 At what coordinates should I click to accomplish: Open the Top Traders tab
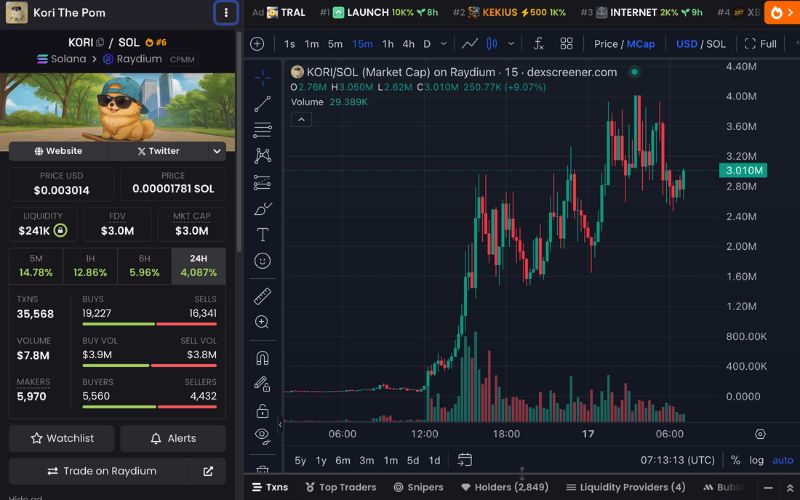(340, 487)
